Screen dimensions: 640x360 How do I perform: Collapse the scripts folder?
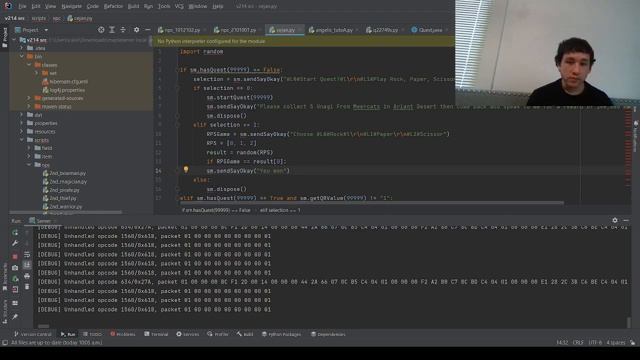(x=22, y=140)
